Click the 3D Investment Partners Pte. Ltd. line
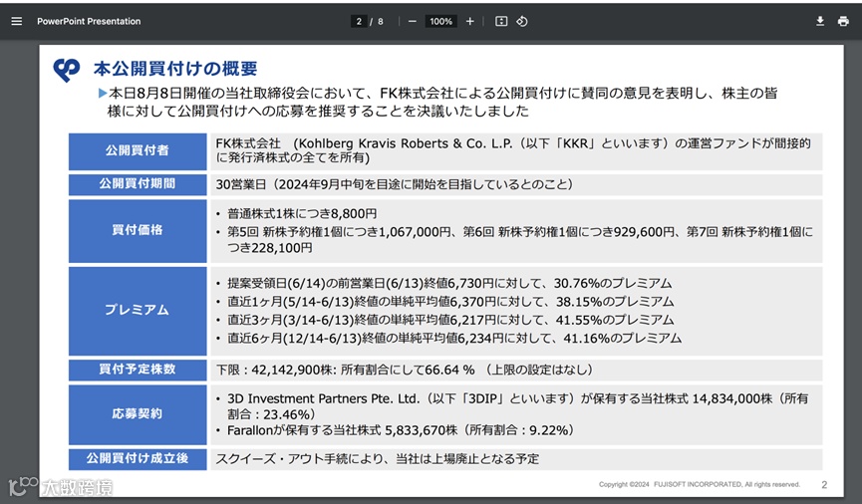 (x=518, y=406)
